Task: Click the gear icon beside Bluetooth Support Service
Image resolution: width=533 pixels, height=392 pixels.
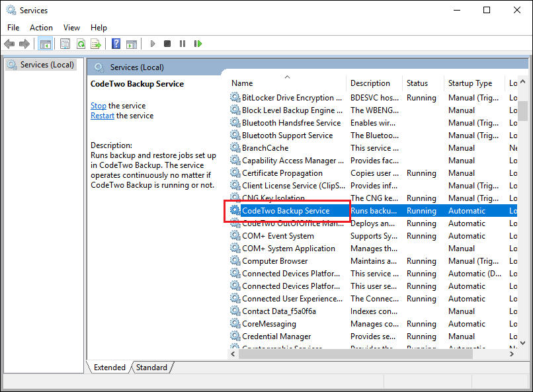Action: pos(235,136)
